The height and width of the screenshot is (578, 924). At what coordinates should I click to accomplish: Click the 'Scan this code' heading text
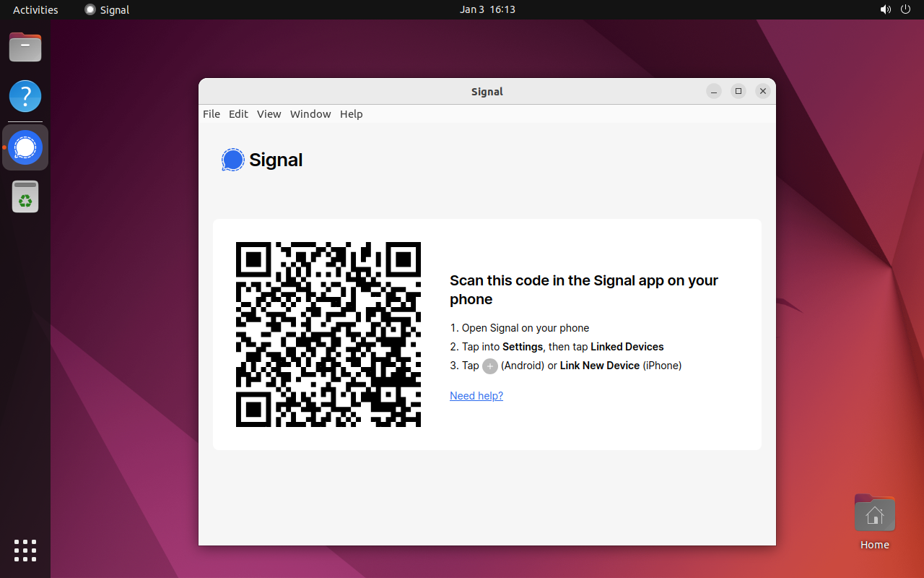(x=584, y=290)
